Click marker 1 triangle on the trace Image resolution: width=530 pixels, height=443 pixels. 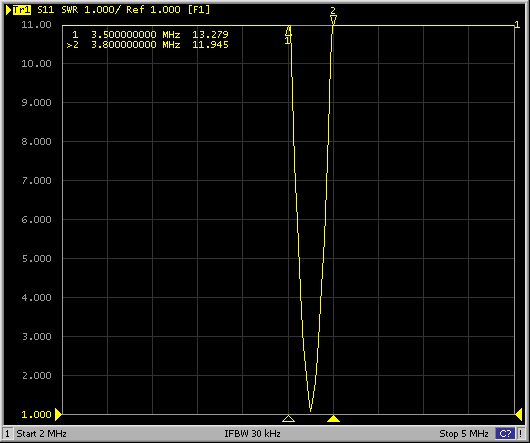[x=288, y=31]
